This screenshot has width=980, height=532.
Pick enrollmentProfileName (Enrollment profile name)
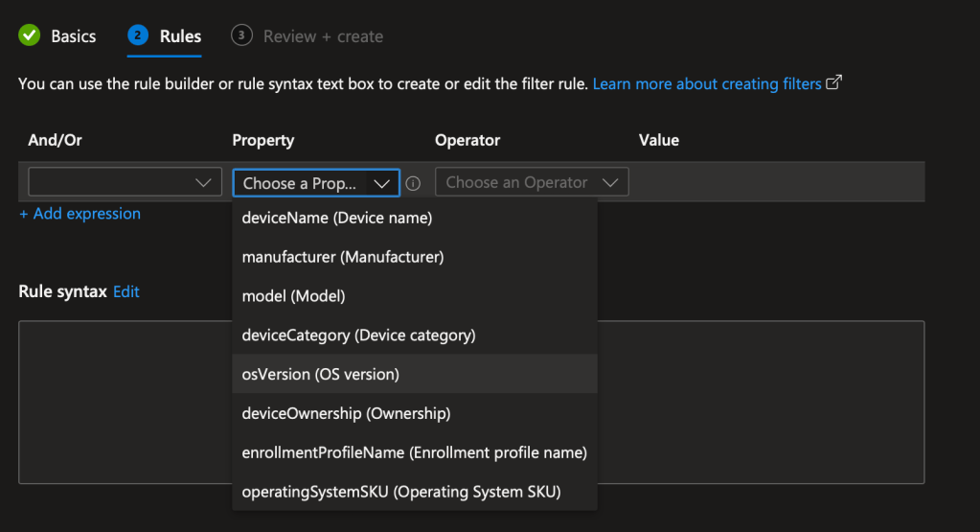click(x=414, y=452)
